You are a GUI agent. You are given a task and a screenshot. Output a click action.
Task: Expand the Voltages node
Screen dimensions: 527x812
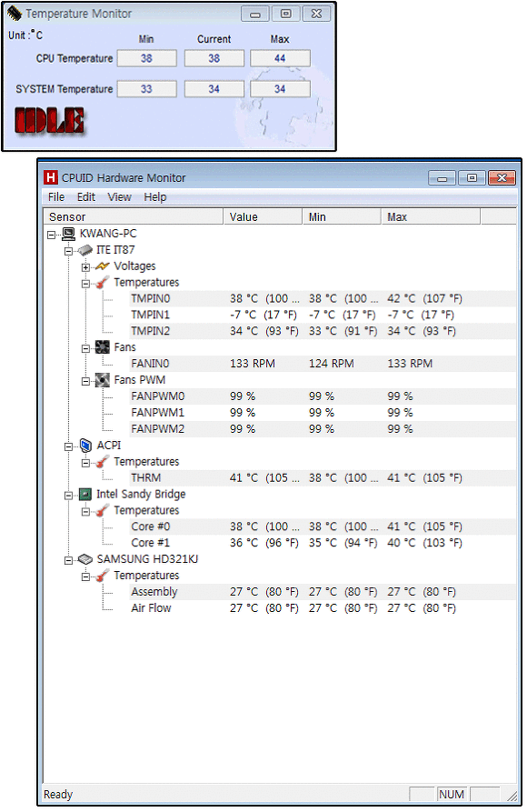[85, 267]
